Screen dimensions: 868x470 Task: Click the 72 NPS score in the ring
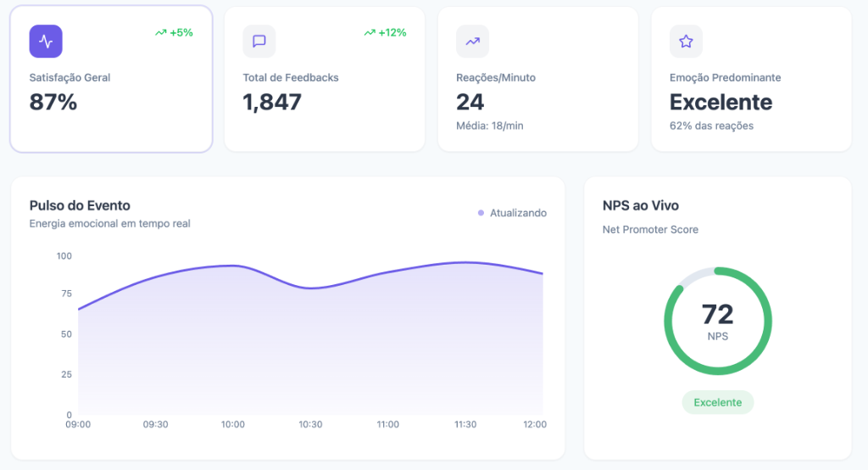tap(717, 314)
